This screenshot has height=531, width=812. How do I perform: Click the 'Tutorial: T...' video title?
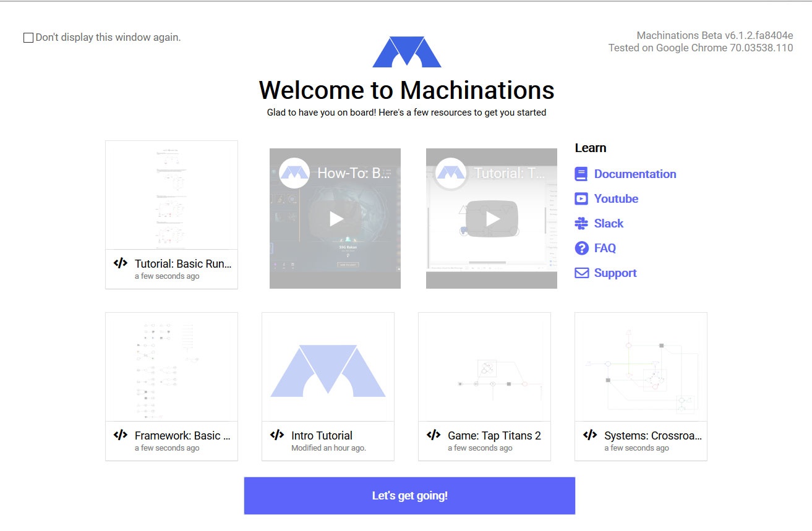[509, 174]
